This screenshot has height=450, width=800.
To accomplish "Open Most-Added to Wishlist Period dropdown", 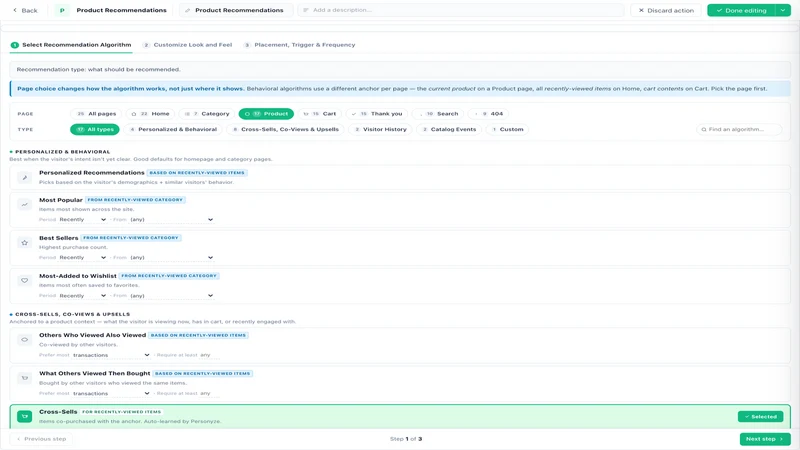I will (82, 296).
